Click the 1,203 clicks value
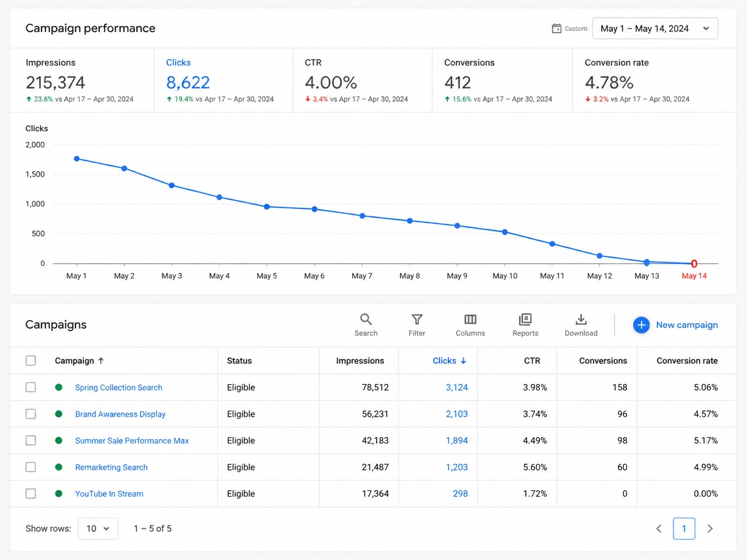This screenshot has width=747, height=560. click(457, 467)
